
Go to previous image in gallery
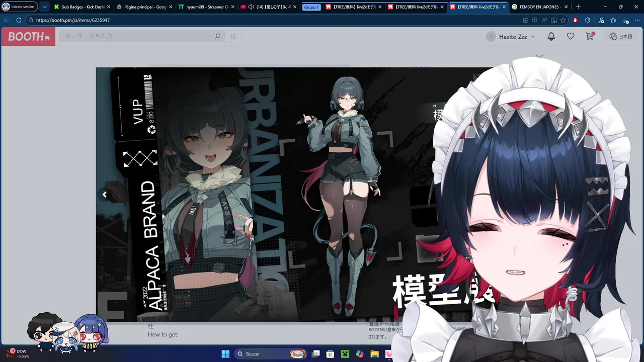coord(105,195)
